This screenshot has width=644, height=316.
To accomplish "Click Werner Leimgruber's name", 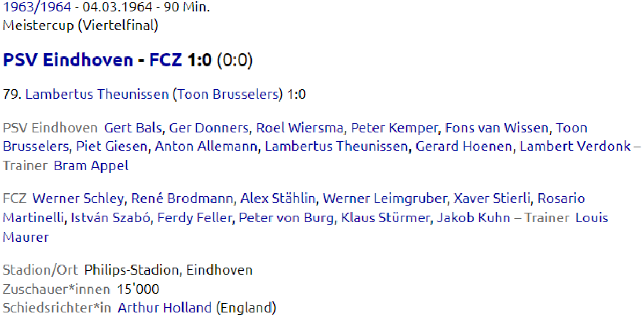I will coord(385,198).
